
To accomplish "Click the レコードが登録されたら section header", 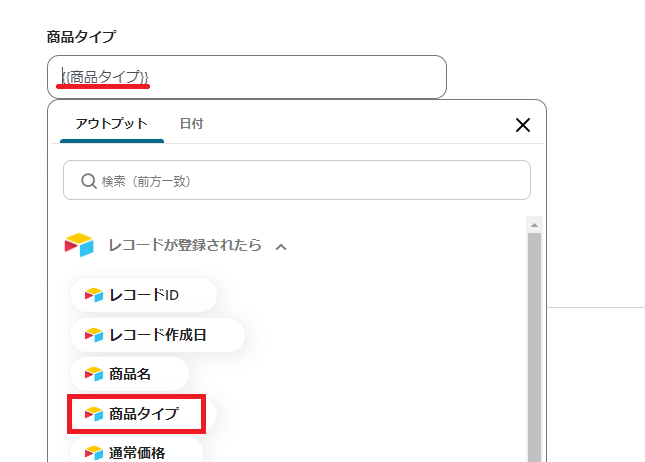I will point(185,245).
